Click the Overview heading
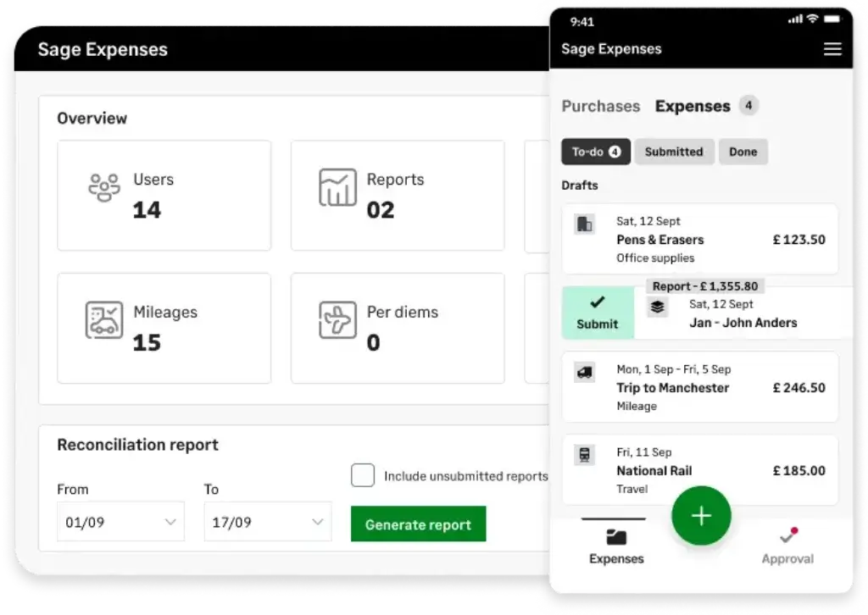The image size is (868, 615). (x=92, y=119)
